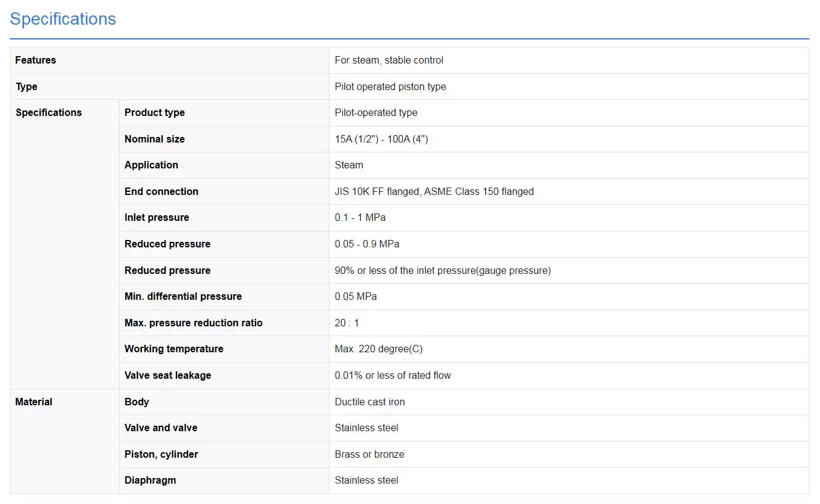Click the blue Specifications heading
This screenshot has height=504, width=820.
pyautogui.click(x=63, y=19)
